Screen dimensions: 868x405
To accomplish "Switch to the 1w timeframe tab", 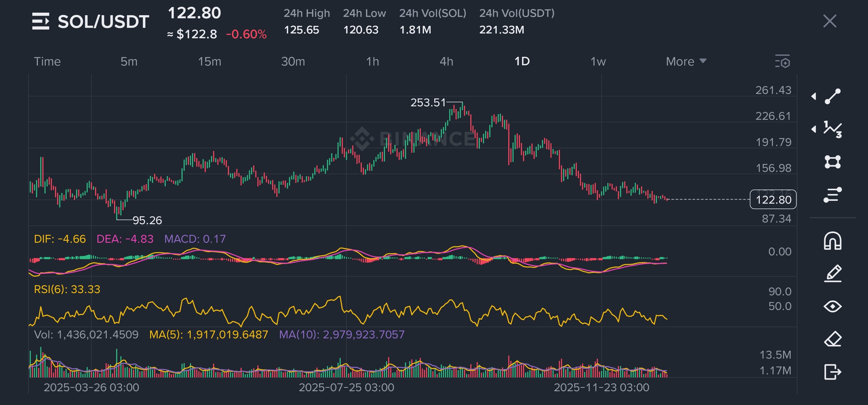I will click(598, 61).
